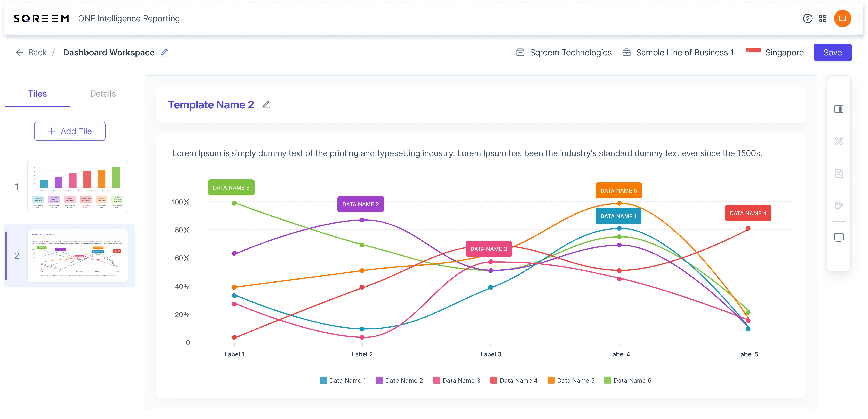The image size is (868, 419).
Task: Click the monitor preview icon in right toolbar
Action: (839, 238)
